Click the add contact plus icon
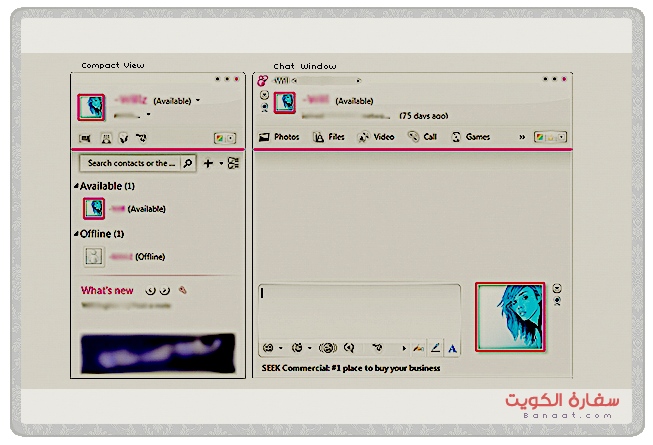 [x=208, y=163]
